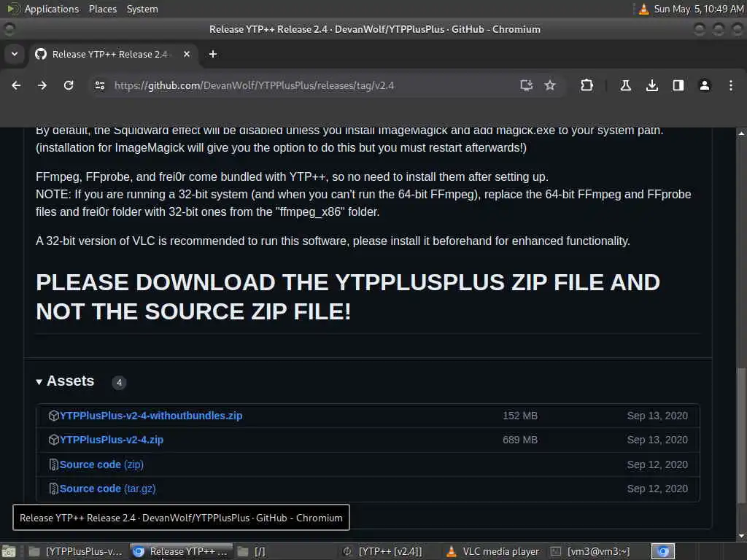Image resolution: width=747 pixels, height=560 pixels.
Task: Select the Release YTP++ Release 2.4 tab
Action: [113, 54]
